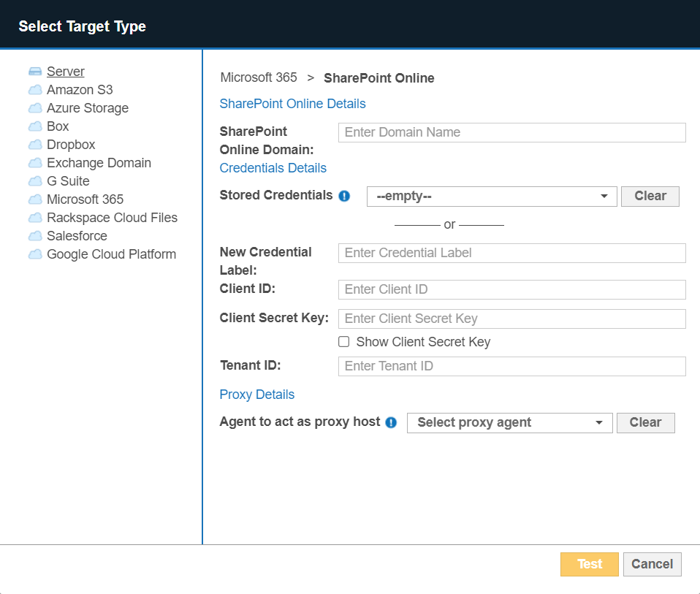The width and height of the screenshot is (700, 594).
Task: Enable Show Client Secret Key
Action: tap(344, 341)
